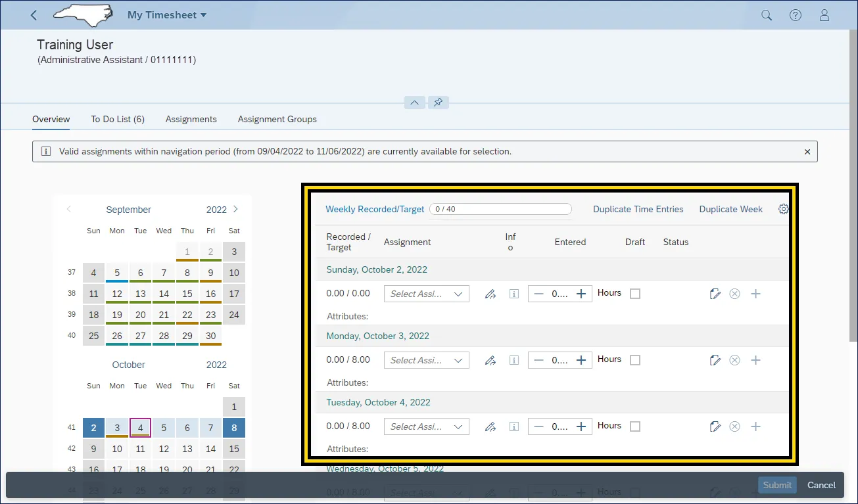Image resolution: width=858 pixels, height=504 pixels.
Task: Click info icon in Monday, October 3 row
Action: [514, 360]
